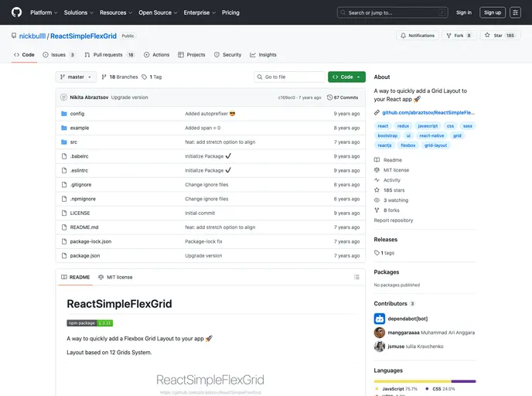
Task: Open the GitHub home logo
Action: (x=16, y=12)
